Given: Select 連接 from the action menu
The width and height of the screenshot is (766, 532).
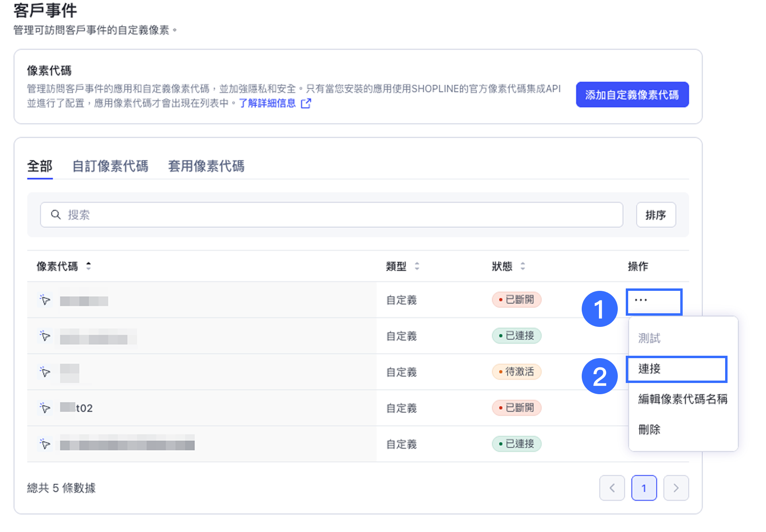Looking at the screenshot, I should [649, 369].
